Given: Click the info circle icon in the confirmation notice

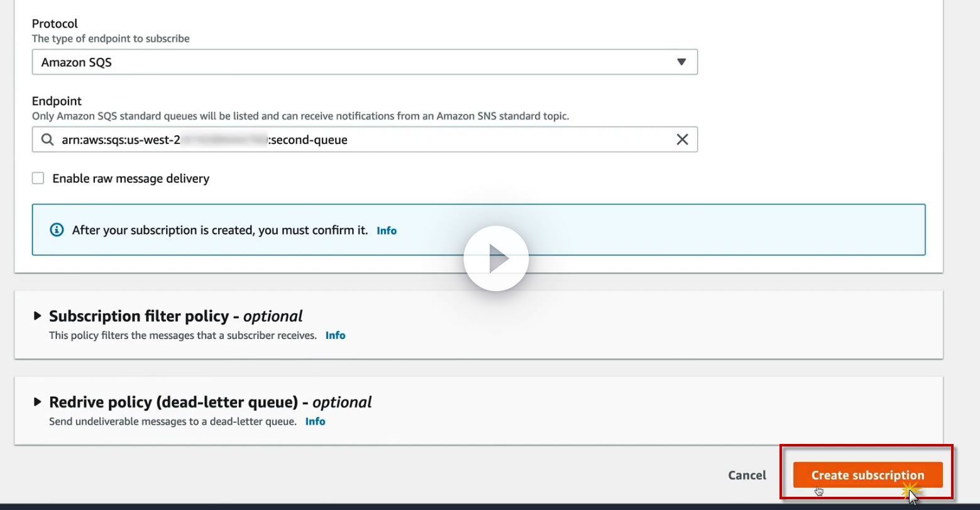Looking at the screenshot, I should (x=57, y=230).
